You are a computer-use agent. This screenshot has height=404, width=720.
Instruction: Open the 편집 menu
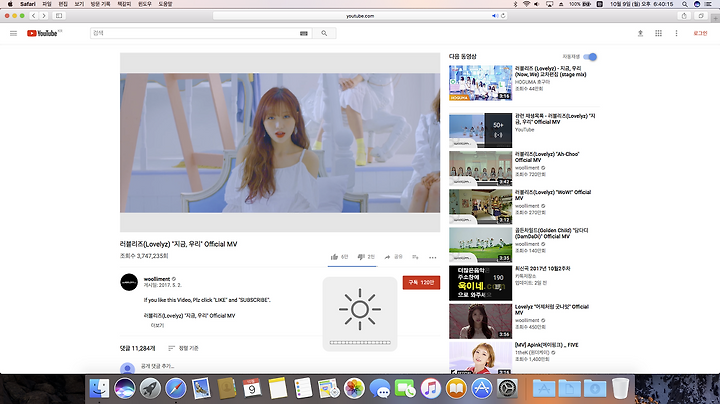pyautogui.click(x=63, y=4)
